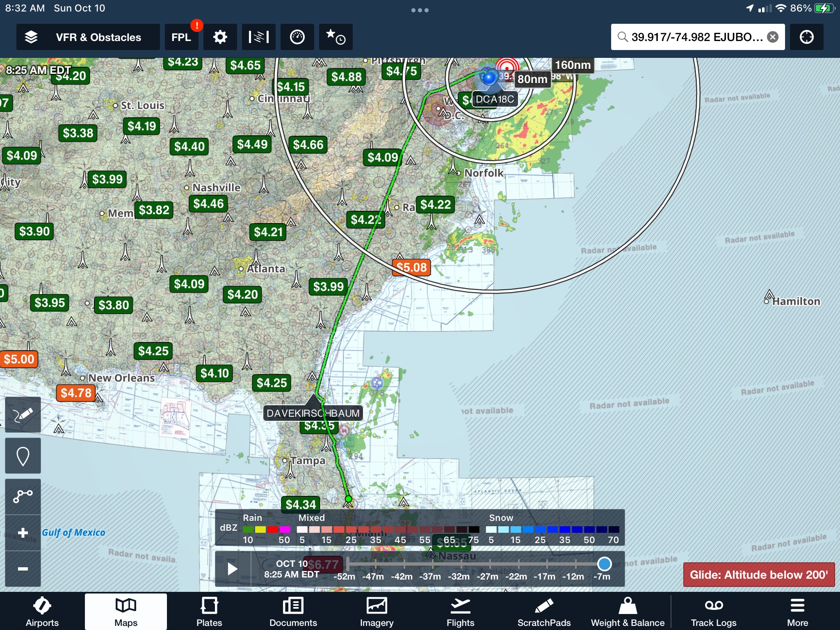This screenshot has height=630, width=840.
Task: Zoom in with the plus button
Action: pos(23,533)
